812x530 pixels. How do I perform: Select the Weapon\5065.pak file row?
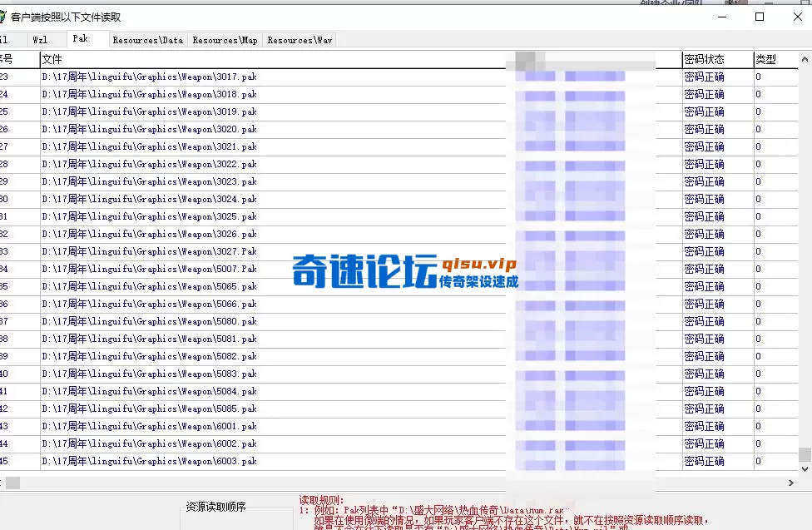click(399, 286)
